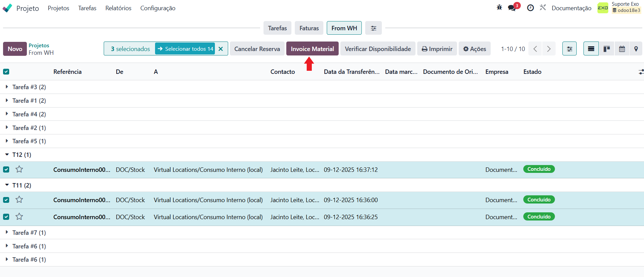The width and height of the screenshot is (644, 277).
Task: Uncheck the T12 ConsumoInterno row checkbox
Action: (6, 169)
